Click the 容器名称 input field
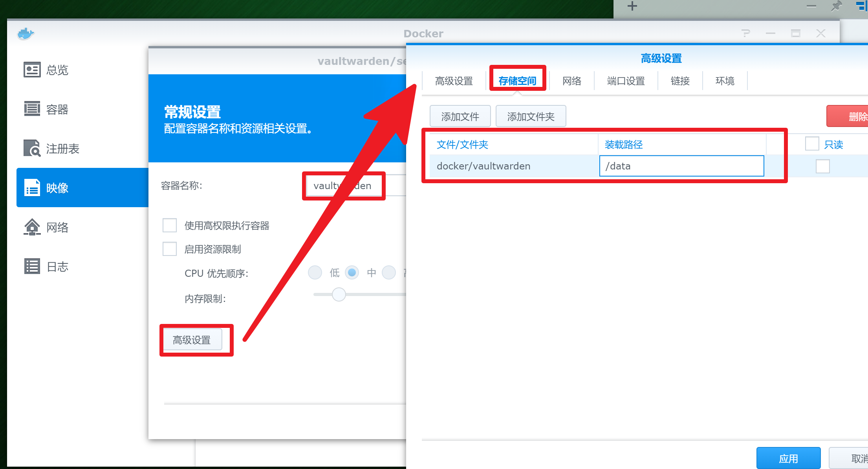 [x=356, y=186]
